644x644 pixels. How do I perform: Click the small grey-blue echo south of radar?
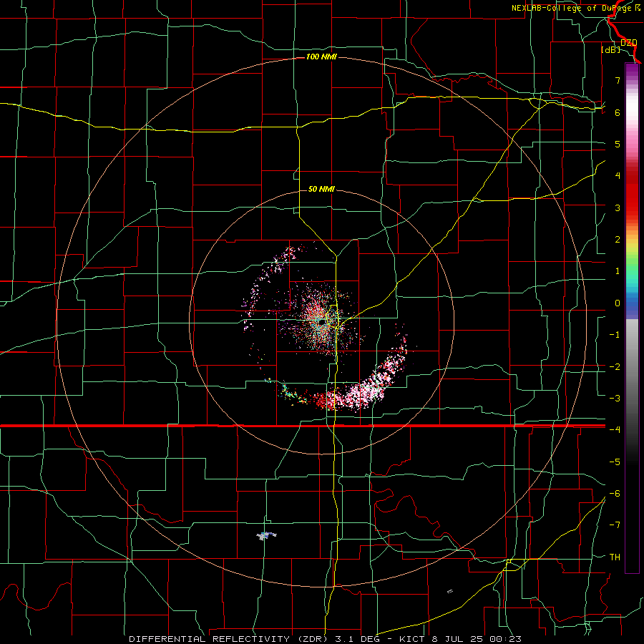(266, 535)
